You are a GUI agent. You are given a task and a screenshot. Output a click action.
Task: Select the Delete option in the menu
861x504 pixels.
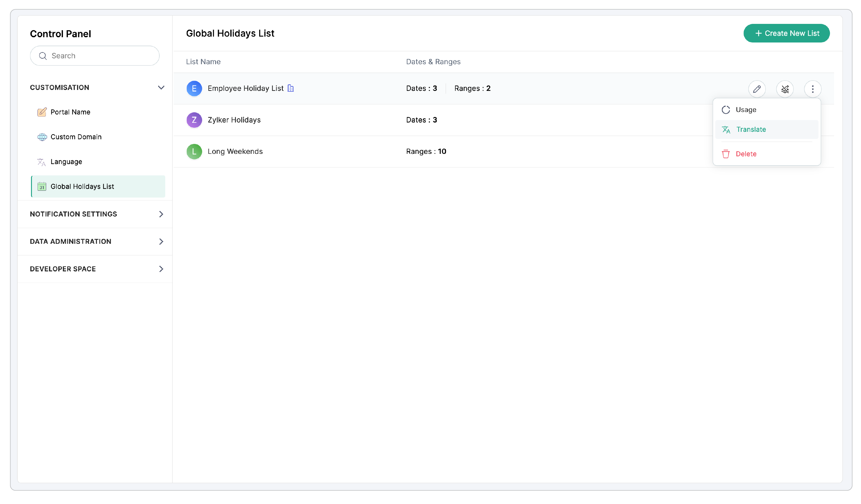[x=746, y=154]
